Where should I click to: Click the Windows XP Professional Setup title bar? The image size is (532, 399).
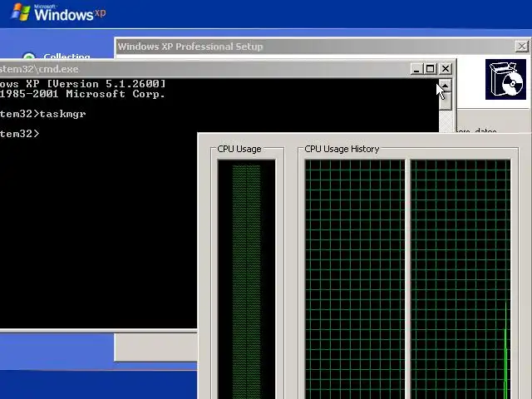coord(316,47)
